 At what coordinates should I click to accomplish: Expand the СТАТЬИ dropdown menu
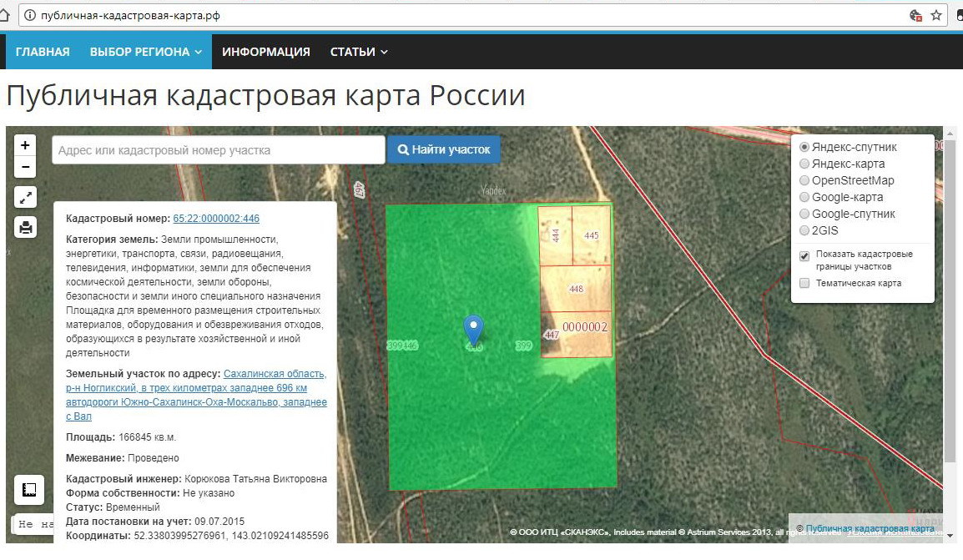click(x=359, y=52)
